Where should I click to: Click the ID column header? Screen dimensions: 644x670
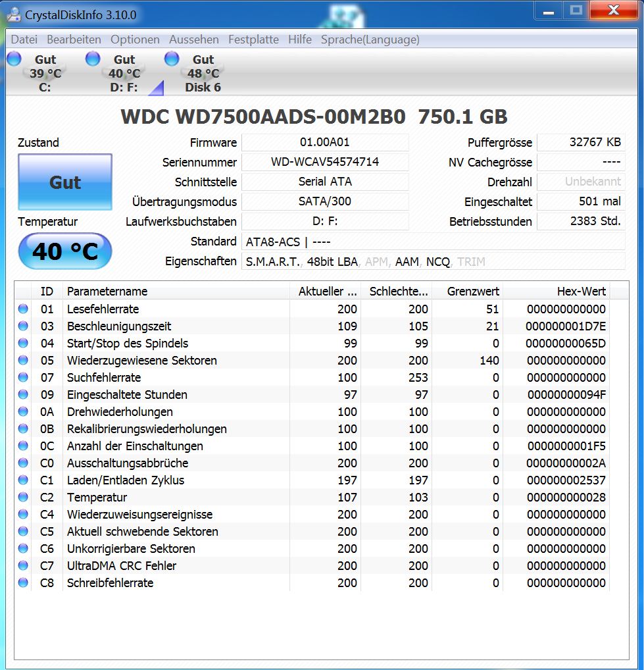(x=47, y=292)
